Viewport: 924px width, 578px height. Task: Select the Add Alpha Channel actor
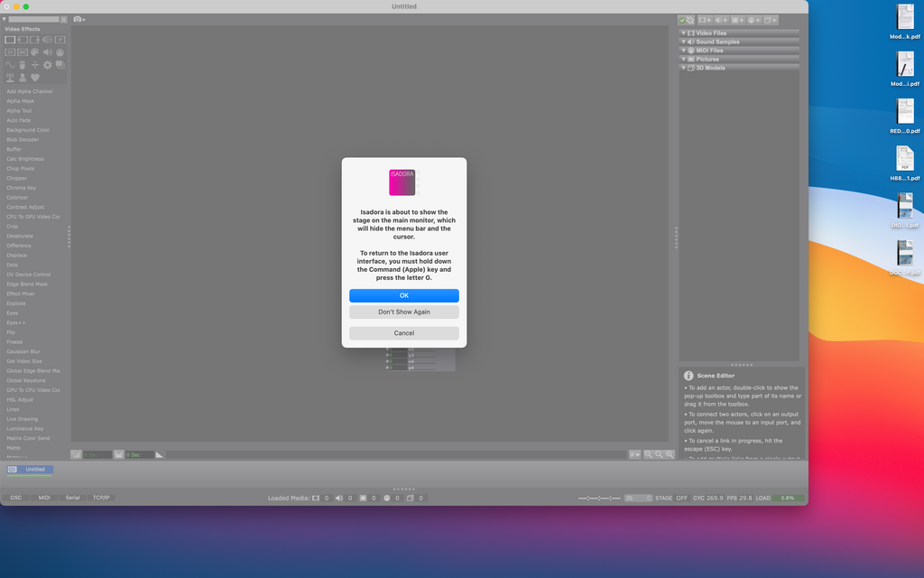(30, 91)
